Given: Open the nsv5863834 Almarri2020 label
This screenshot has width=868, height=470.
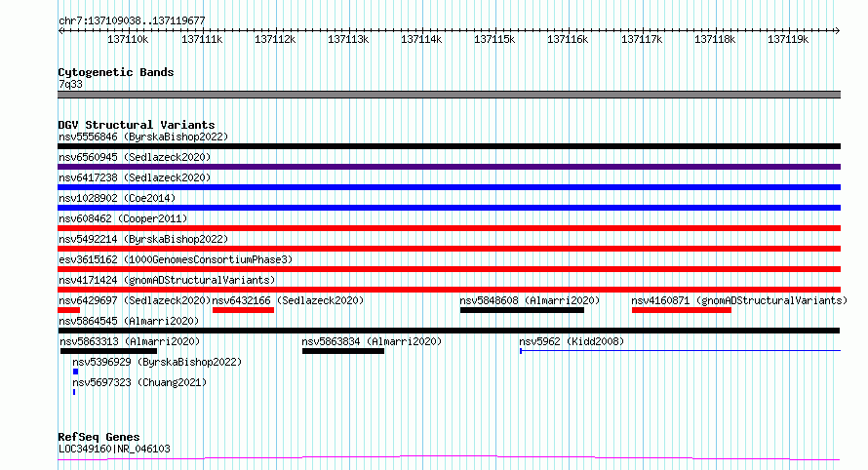Looking at the screenshot, I should point(372,341).
